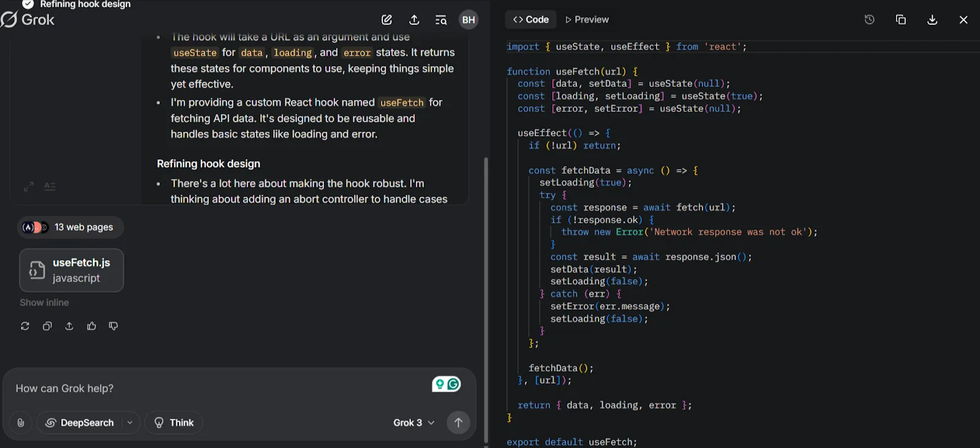Viewport: 980px width, 448px height.
Task: Click the 'How can Grok help?' input
Action: pyautogui.click(x=221, y=389)
